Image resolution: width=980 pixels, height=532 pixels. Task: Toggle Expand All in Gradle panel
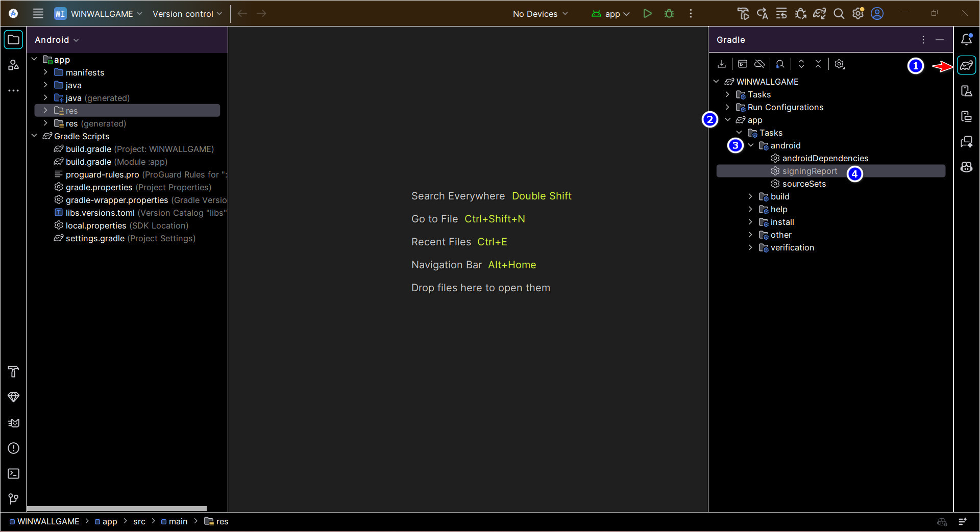coord(801,64)
